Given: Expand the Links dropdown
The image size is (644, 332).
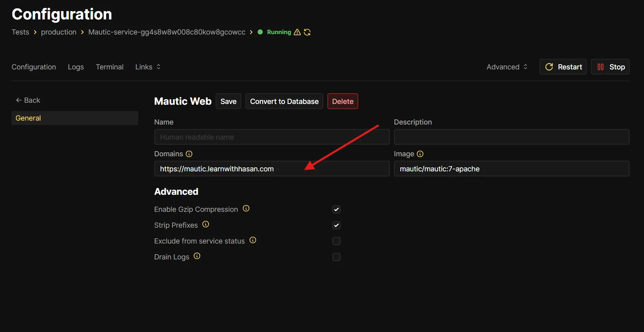Looking at the screenshot, I should (148, 67).
